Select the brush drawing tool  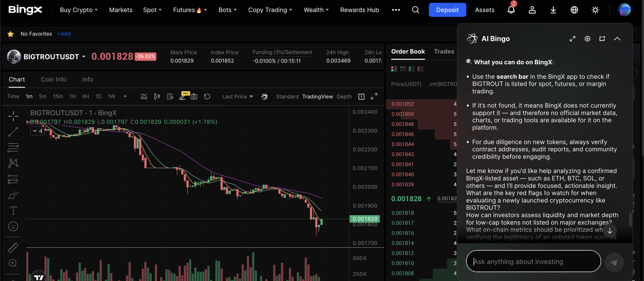[x=13, y=195]
